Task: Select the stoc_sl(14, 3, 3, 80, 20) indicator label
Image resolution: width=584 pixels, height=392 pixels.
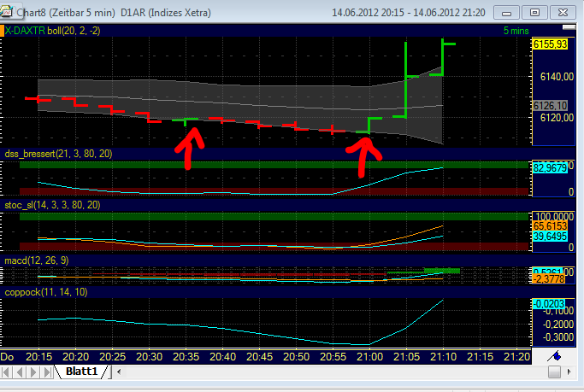Action: tap(52, 205)
